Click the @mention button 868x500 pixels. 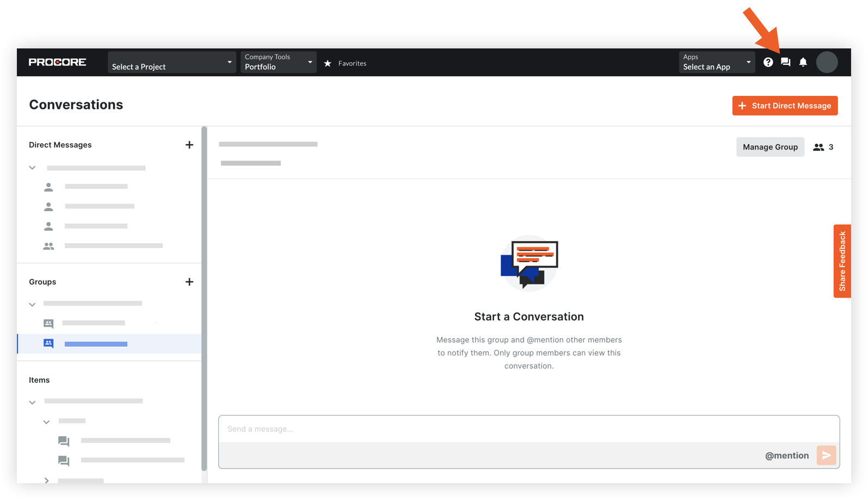pyautogui.click(x=786, y=455)
